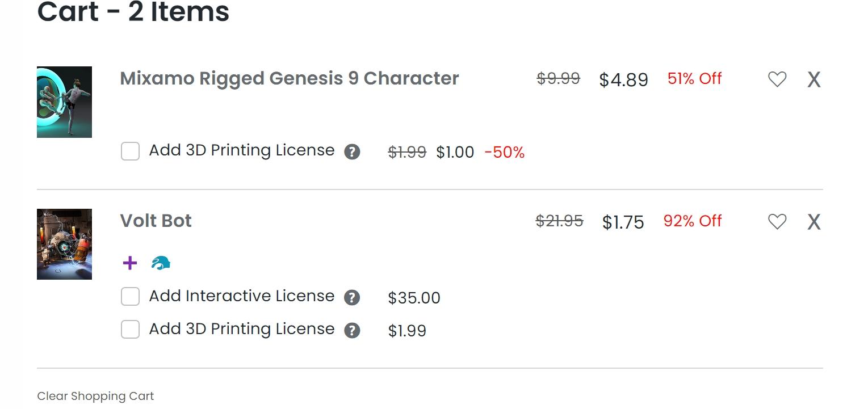Clear Shopping Cart
Viewport: 868px width, 409px height.
coord(95,396)
